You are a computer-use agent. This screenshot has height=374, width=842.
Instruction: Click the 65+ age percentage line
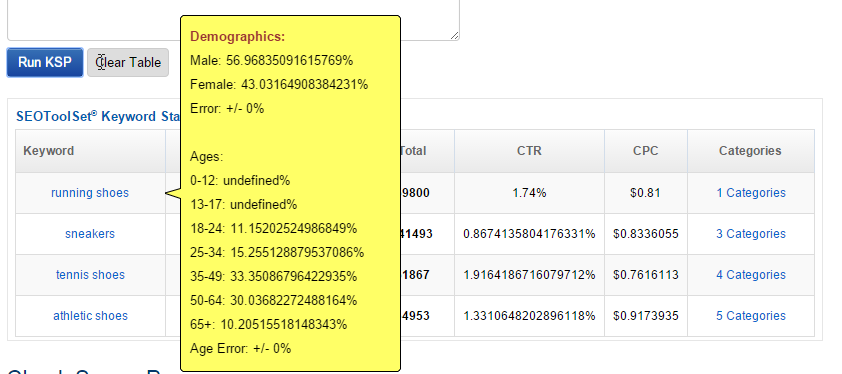coord(268,325)
